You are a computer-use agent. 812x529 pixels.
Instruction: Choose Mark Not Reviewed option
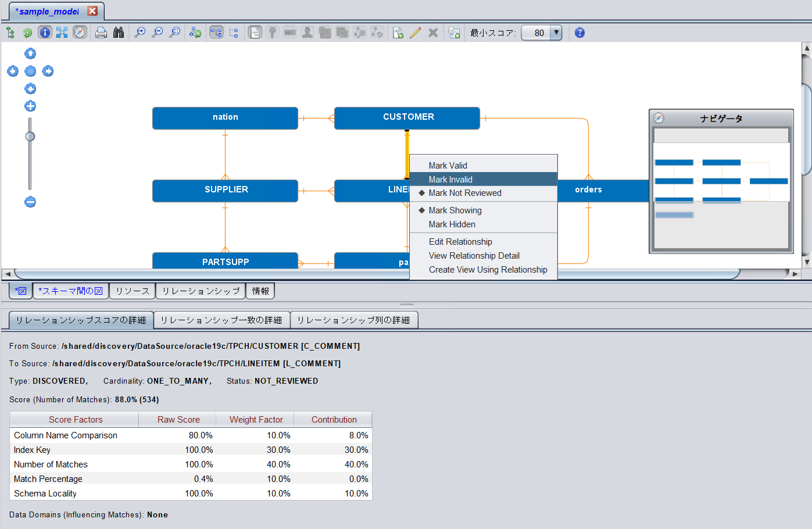[x=484, y=193]
